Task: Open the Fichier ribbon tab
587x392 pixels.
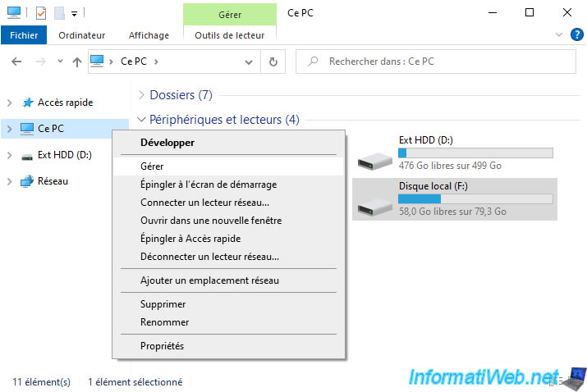Action: 24,35
